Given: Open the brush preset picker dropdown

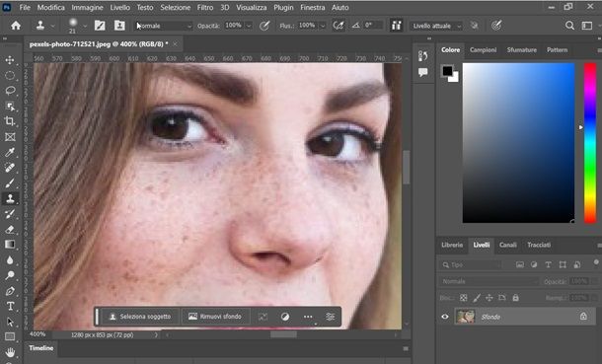Looking at the screenshot, I should pos(85,26).
